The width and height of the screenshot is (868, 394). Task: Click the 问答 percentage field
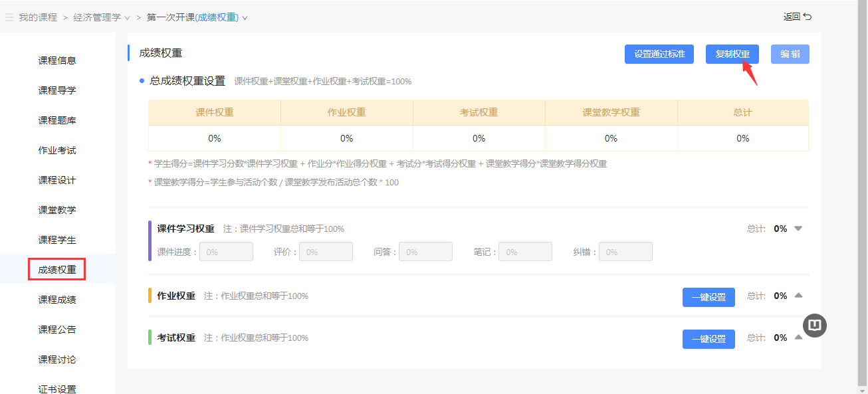tap(425, 252)
